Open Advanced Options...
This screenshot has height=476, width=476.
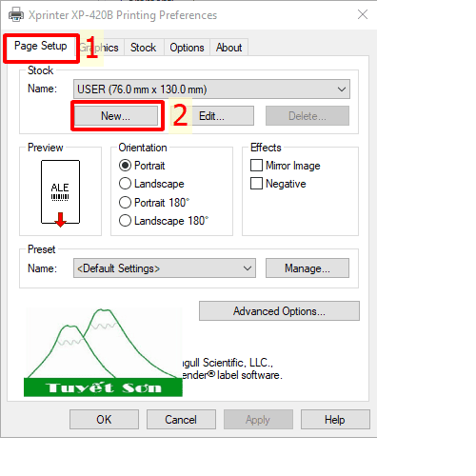click(279, 311)
